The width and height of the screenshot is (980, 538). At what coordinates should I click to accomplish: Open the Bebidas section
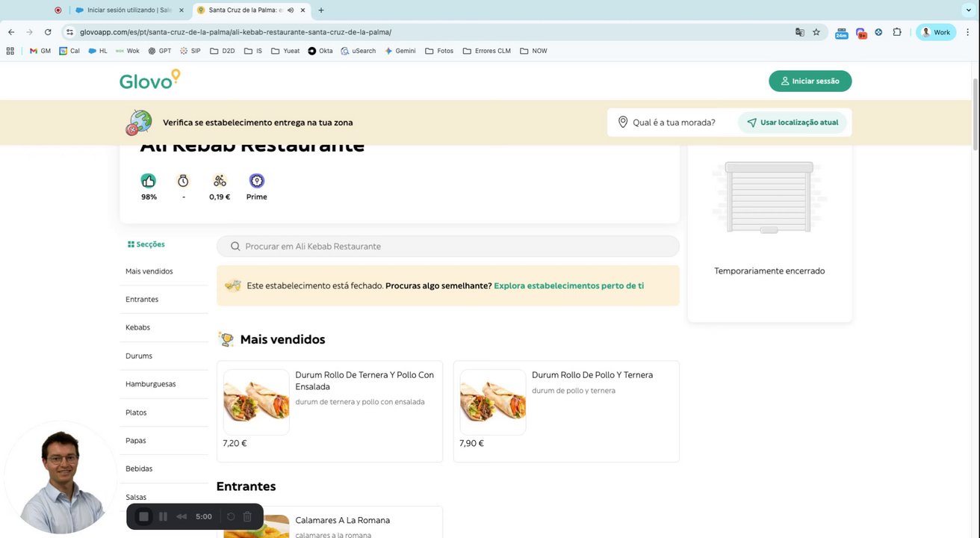point(139,469)
